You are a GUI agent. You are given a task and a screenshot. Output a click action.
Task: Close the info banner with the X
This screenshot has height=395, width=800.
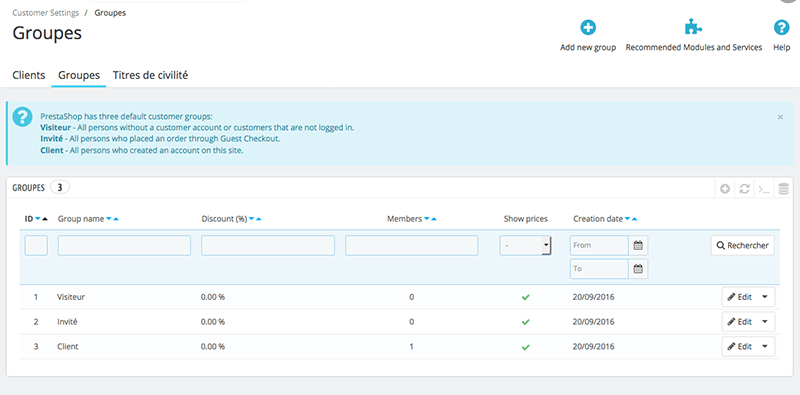point(780,117)
